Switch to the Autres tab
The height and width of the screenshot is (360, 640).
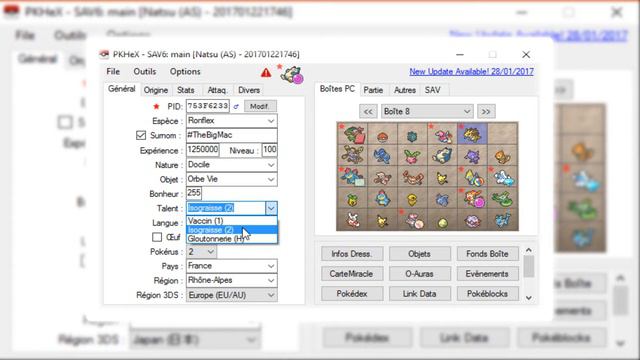tap(404, 90)
